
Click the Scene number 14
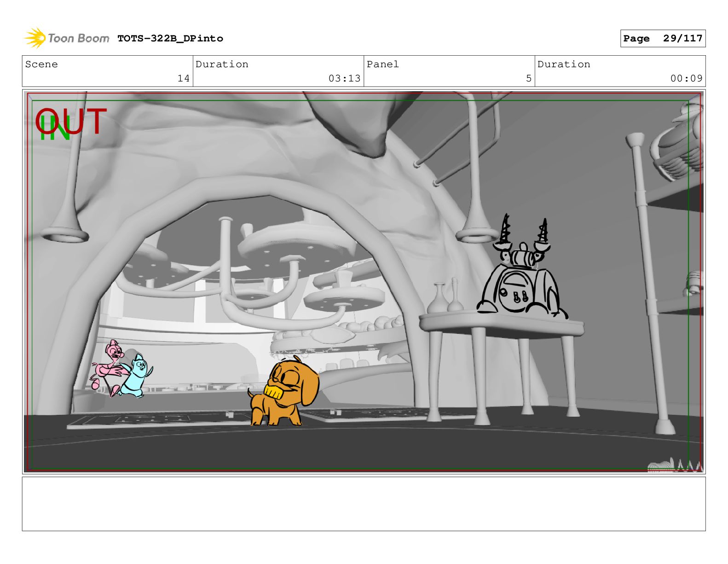[x=184, y=78]
